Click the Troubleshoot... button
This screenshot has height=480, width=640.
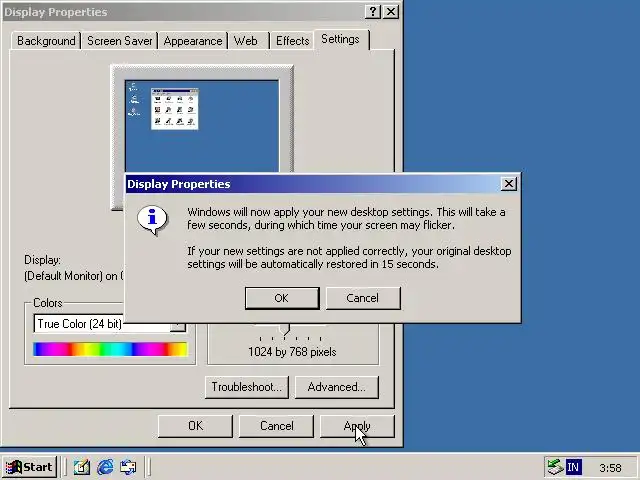(x=247, y=387)
